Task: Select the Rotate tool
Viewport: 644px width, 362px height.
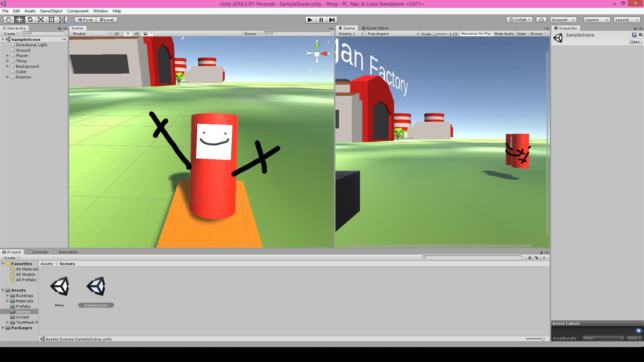Action: (x=30, y=20)
